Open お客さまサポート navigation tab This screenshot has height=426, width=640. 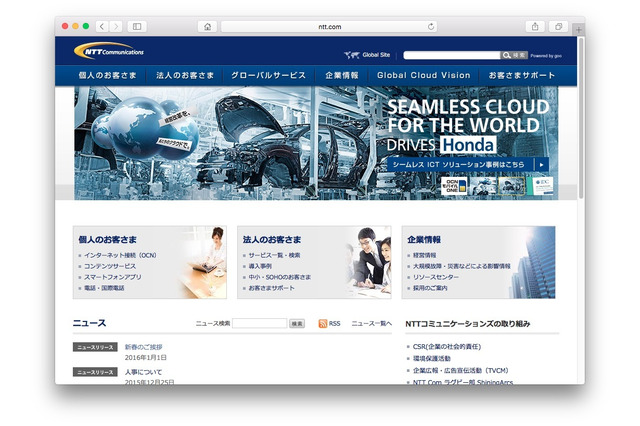(522, 75)
